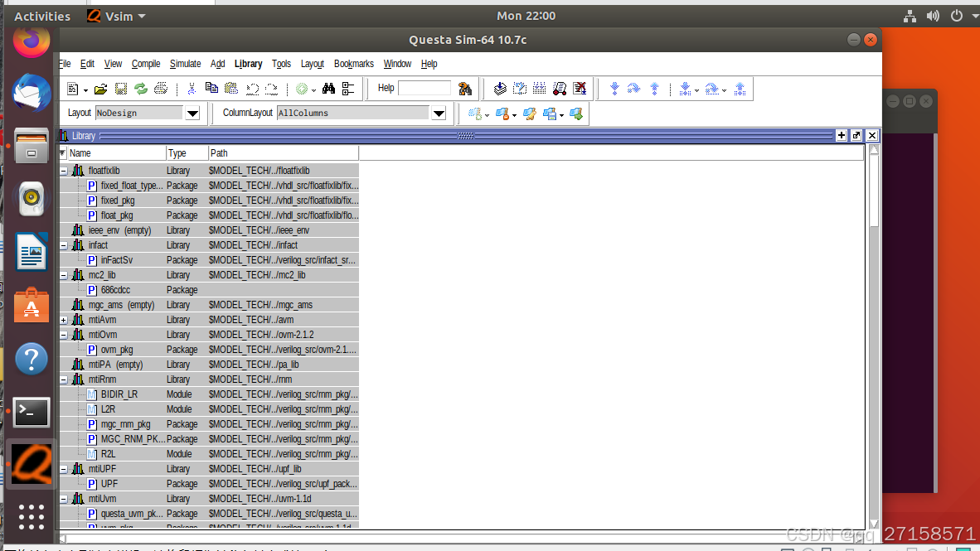Click the Path column header
Screen dimensions: 980x551
click(x=284, y=153)
